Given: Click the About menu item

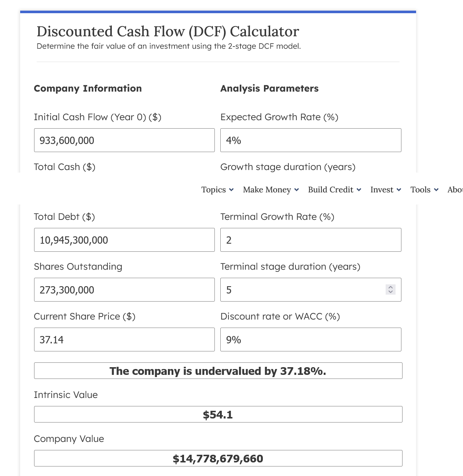Looking at the screenshot, I should (x=455, y=190).
